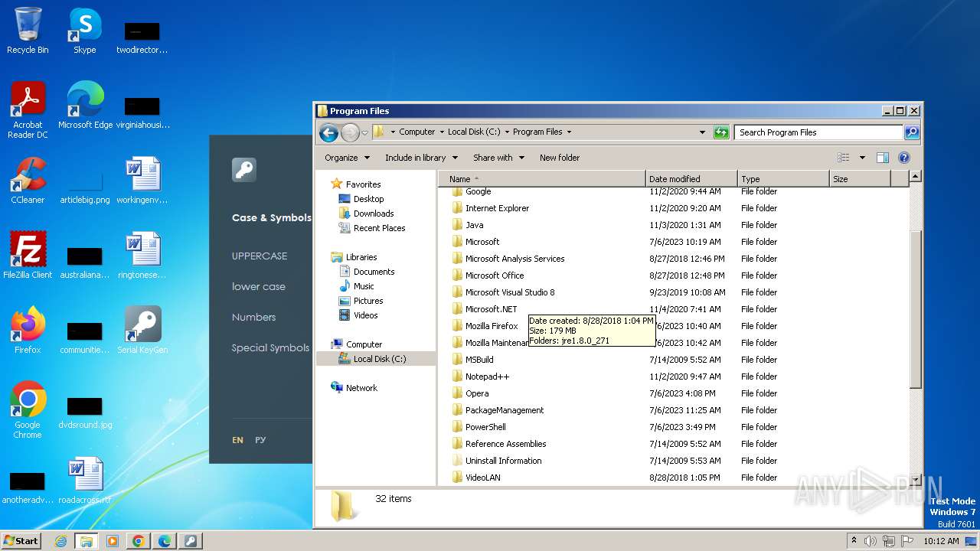Screen dimensions: 980x551
Task: Sort by the Date modified column header
Action: 691,179
